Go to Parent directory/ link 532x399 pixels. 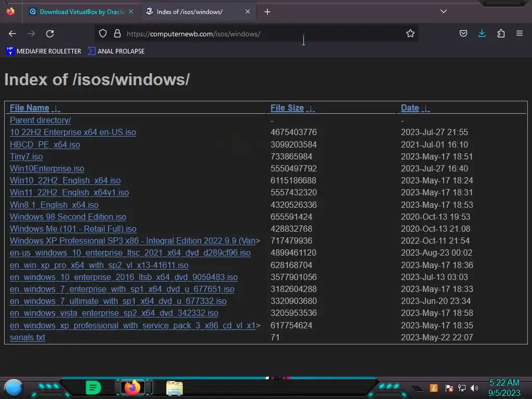(40, 120)
